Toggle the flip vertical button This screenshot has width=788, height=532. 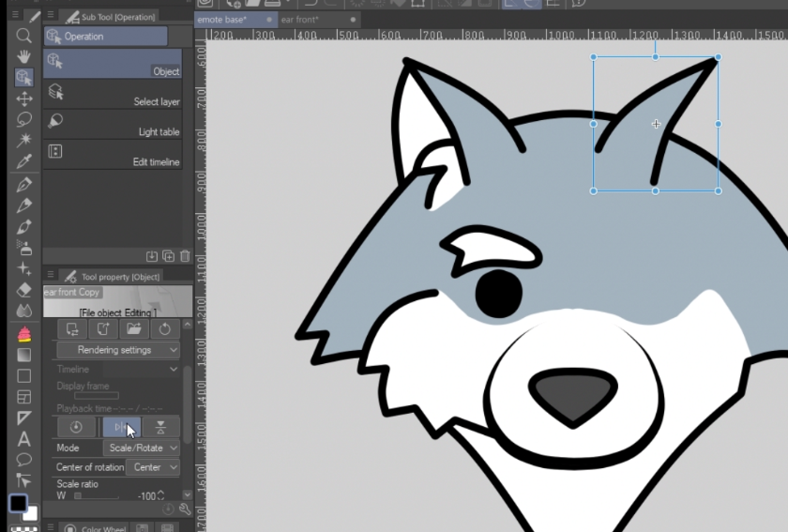click(x=160, y=427)
